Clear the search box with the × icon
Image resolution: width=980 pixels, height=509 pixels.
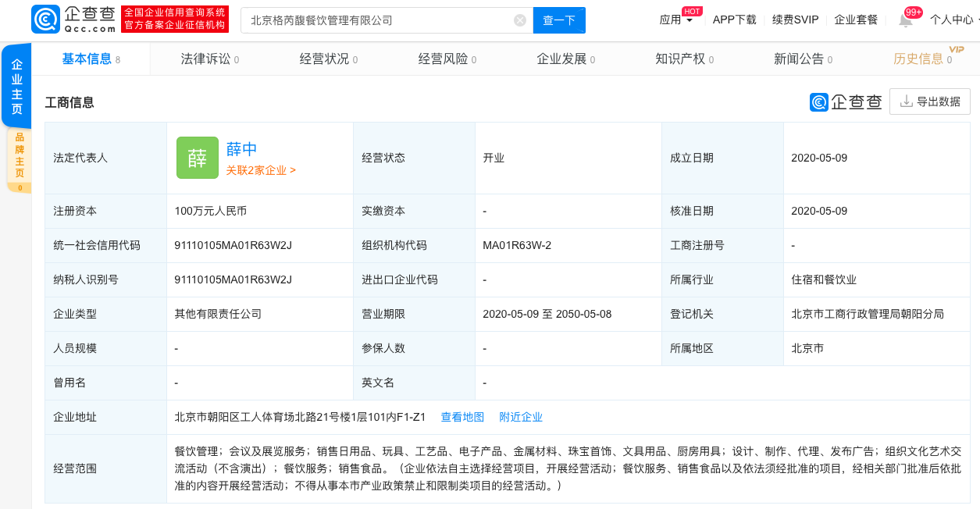click(x=519, y=20)
